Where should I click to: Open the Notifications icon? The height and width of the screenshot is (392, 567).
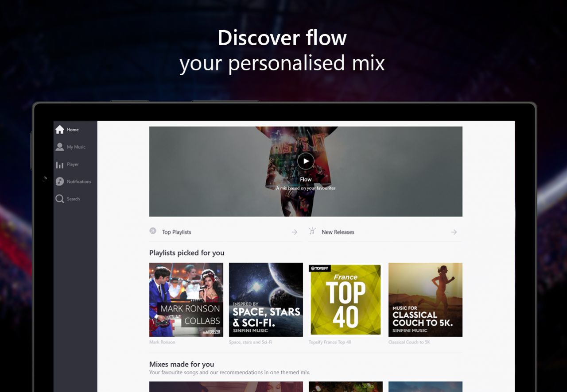click(60, 181)
